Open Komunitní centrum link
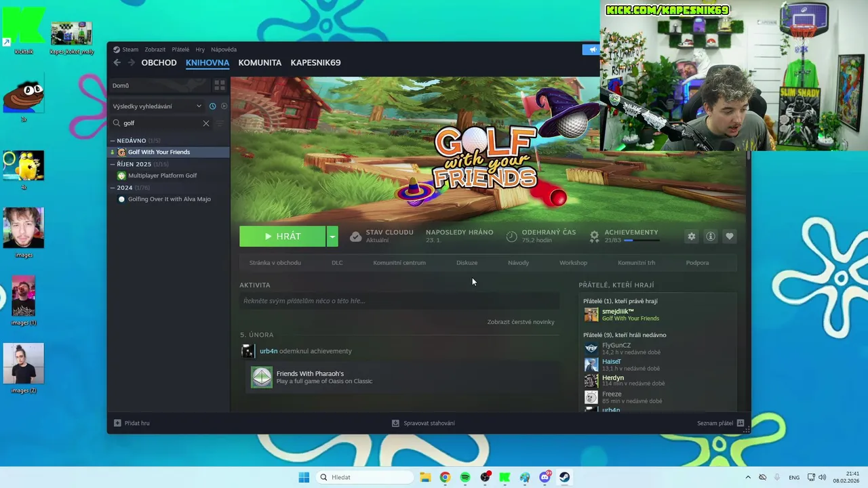The height and width of the screenshot is (488, 868). click(399, 263)
